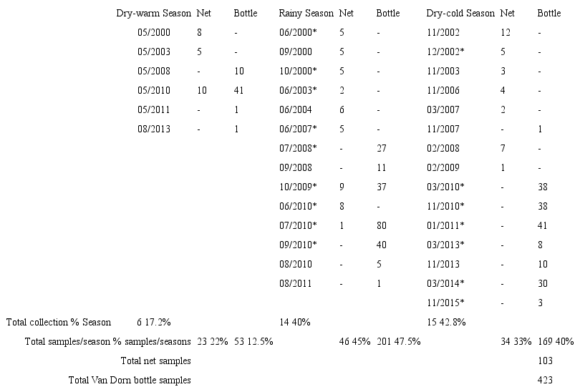Image resolution: width=580 pixels, height=392 pixels.
Task: Select the 01/2011* dry-cold date
Action: coord(445,225)
